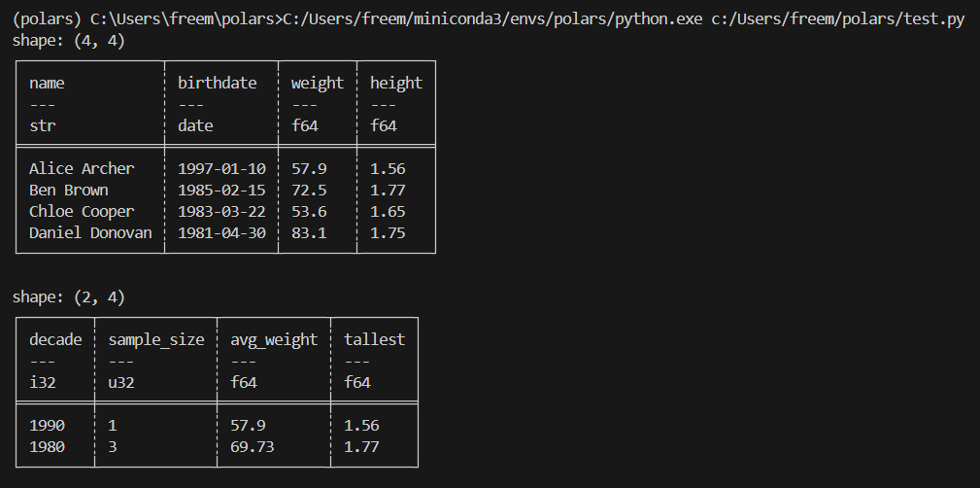
Task: Click the birthdate column header
Action: point(217,84)
